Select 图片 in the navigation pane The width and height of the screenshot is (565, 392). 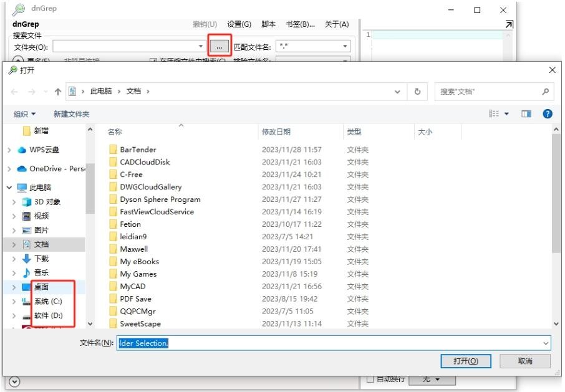point(41,230)
